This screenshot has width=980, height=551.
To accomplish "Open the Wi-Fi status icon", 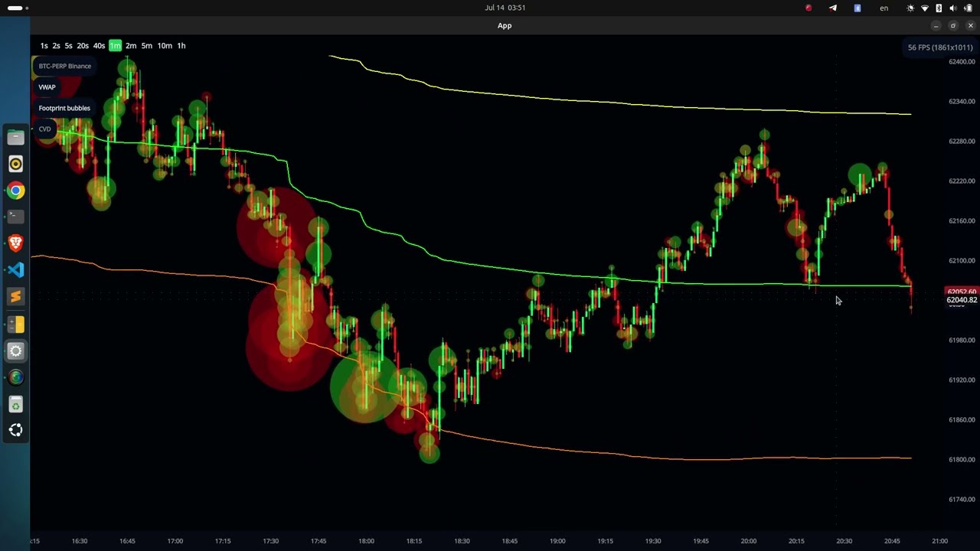I will (x=925, y=8).
